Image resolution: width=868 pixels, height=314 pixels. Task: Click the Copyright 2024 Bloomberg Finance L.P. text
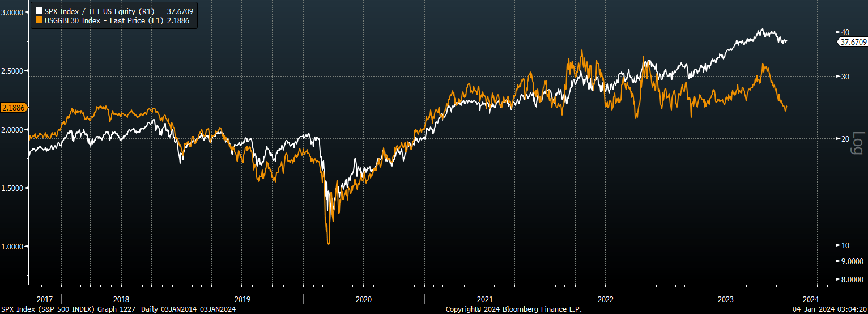tap(513, 309)
